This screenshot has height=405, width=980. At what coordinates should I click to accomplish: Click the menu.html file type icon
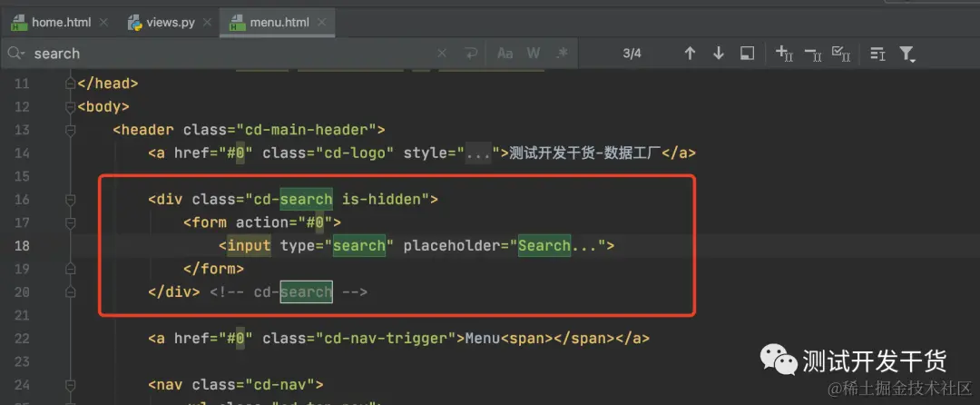237,23
